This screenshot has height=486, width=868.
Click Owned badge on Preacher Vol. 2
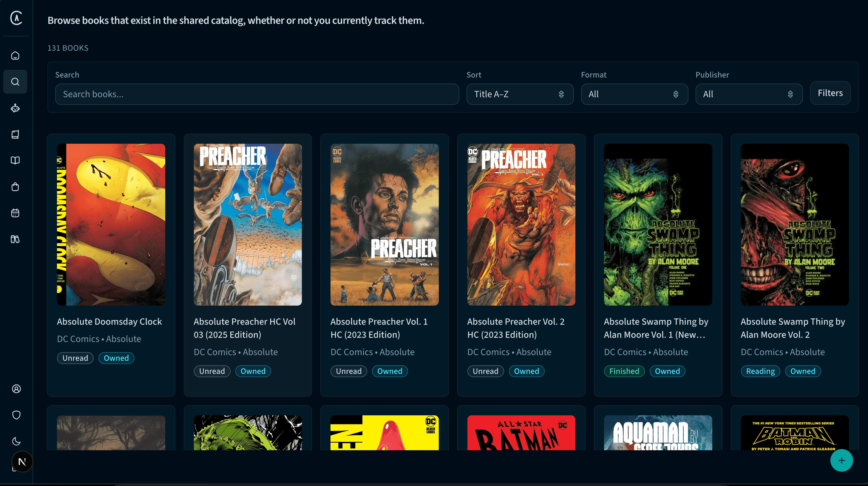click(527, 371)
